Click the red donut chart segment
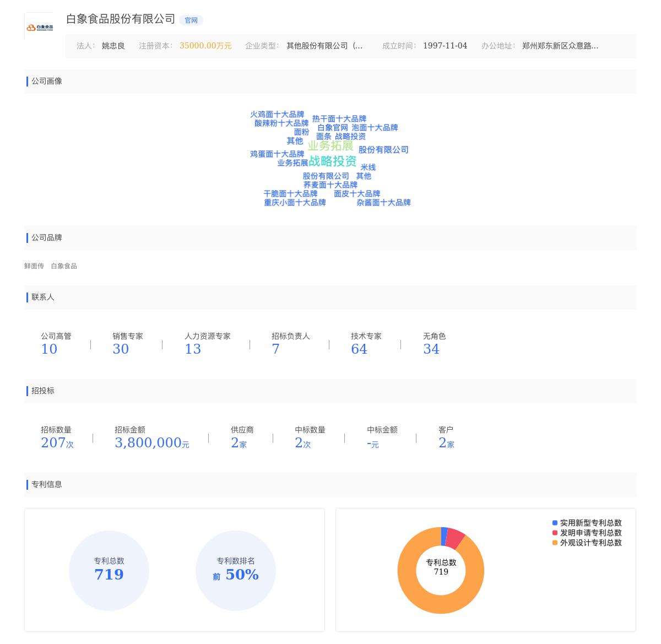661x644 pixels. pyautogui.click(x=456, y=538)
